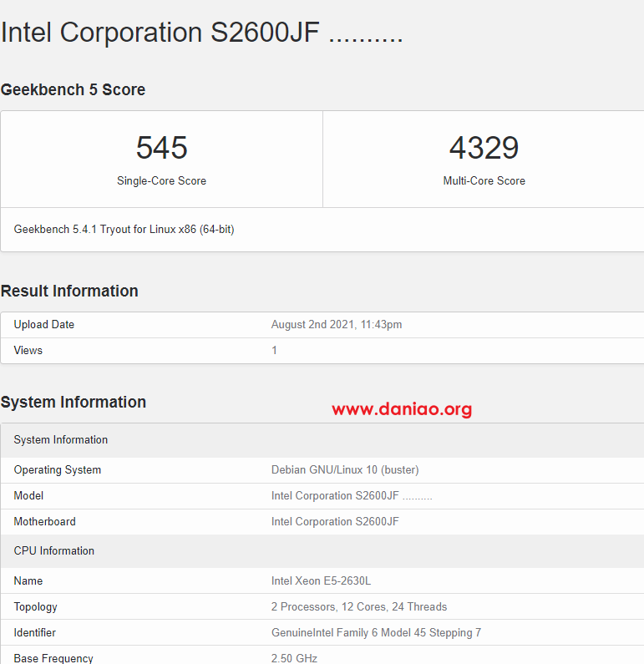Image resolution: width=644 pixels, height=664 pixels.
Task: Click the Topology label
Action: coord(36,607)
